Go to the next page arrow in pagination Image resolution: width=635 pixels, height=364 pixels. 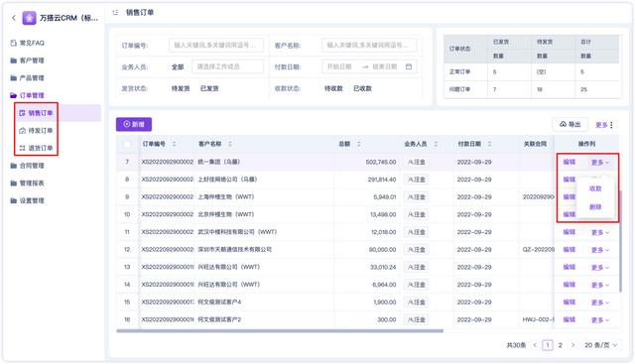pyautogui.click(x=572, y=345)
